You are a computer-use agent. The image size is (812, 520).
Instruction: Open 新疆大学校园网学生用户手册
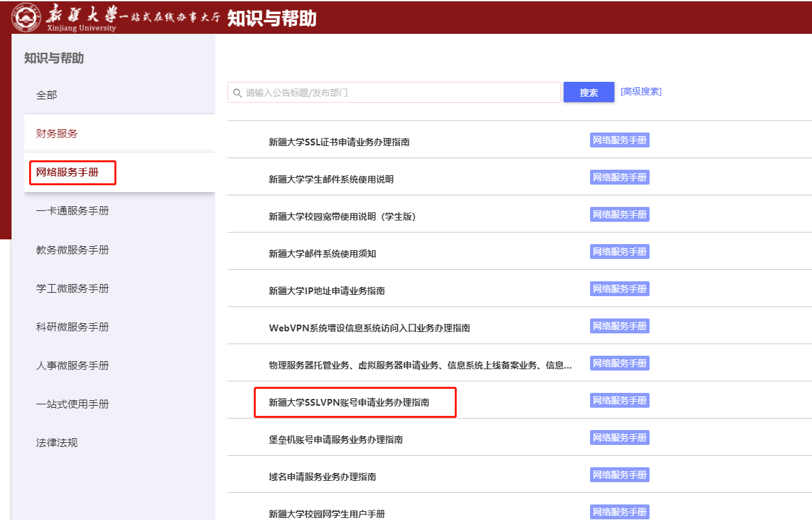click(x=327, y=514)
